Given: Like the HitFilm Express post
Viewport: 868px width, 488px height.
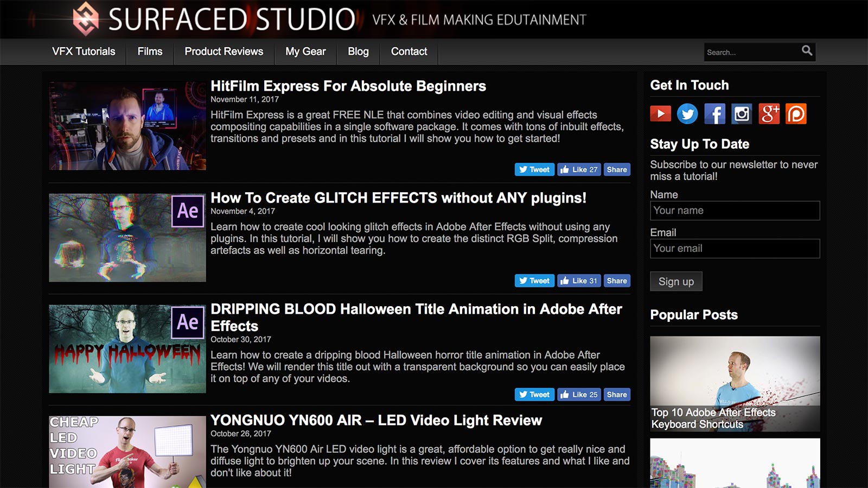Looking at the screenshot, I should (x=579, y=169).
